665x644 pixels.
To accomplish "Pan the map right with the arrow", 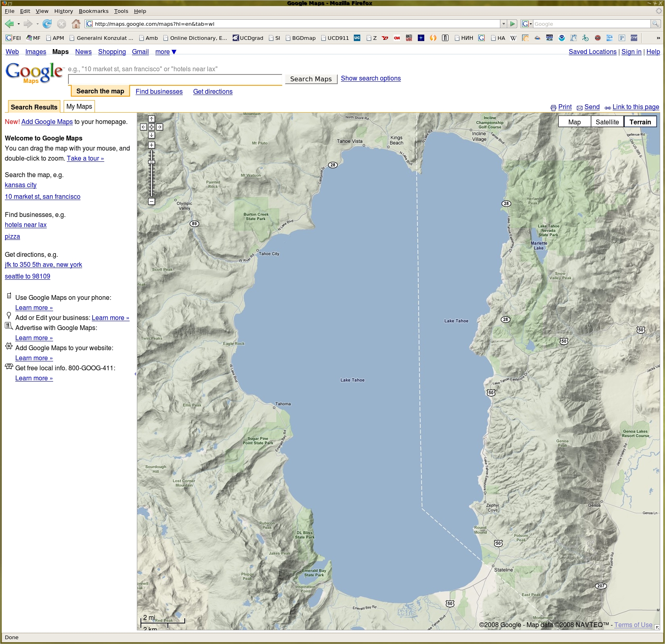I will 160,127.
